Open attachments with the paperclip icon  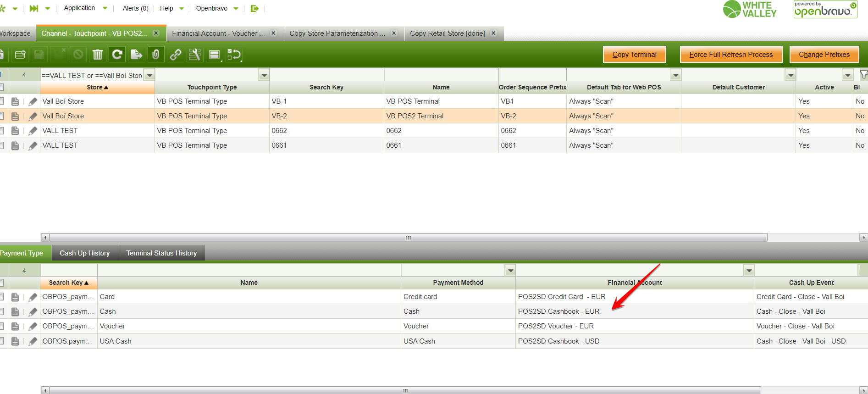[156, 55]
